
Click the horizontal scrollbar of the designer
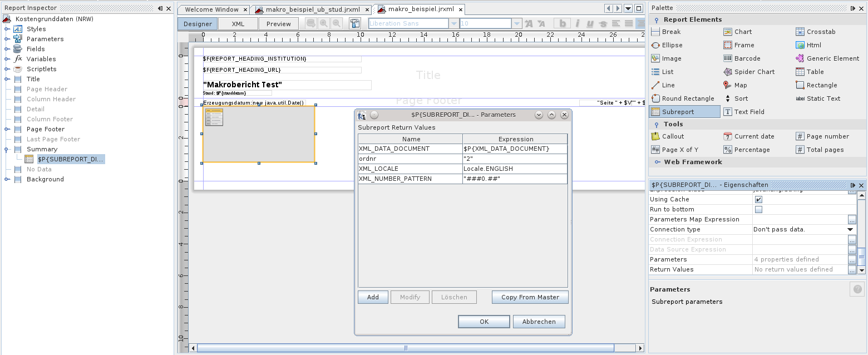(x=405, y=348)
